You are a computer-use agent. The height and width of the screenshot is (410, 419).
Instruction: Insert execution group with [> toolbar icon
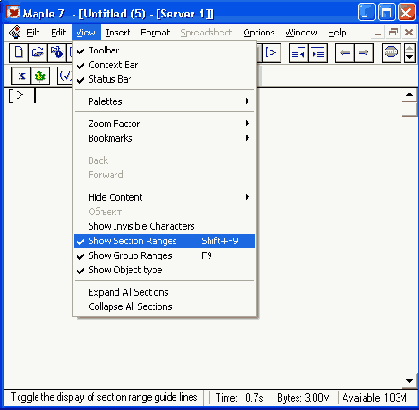point(271,53)
